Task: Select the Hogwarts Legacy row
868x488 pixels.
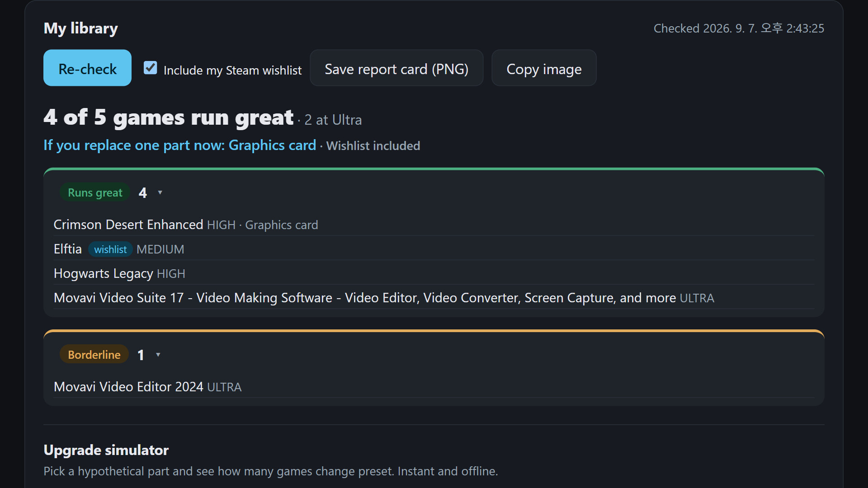Action: pyautogui.click(x=434, y=273)
